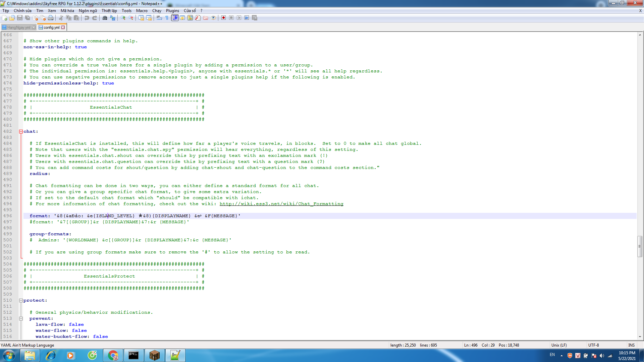644x362 pixels.
Task: Open the Plugins menu
Action: [172, 10]
